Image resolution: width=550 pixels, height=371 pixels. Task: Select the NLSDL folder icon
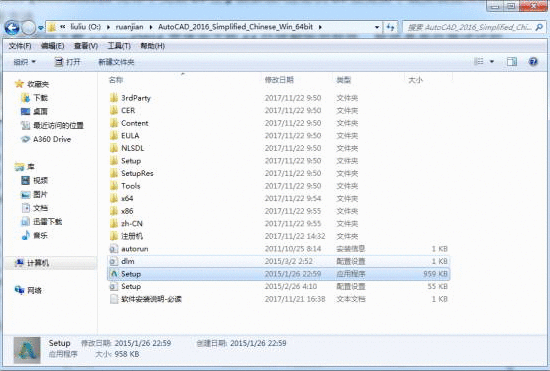[114, 148]
